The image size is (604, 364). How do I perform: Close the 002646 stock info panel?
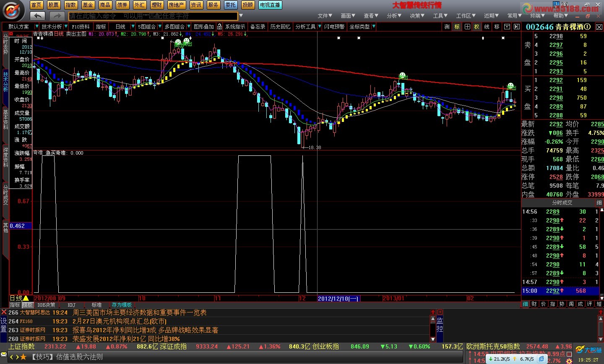pos(599,27)
